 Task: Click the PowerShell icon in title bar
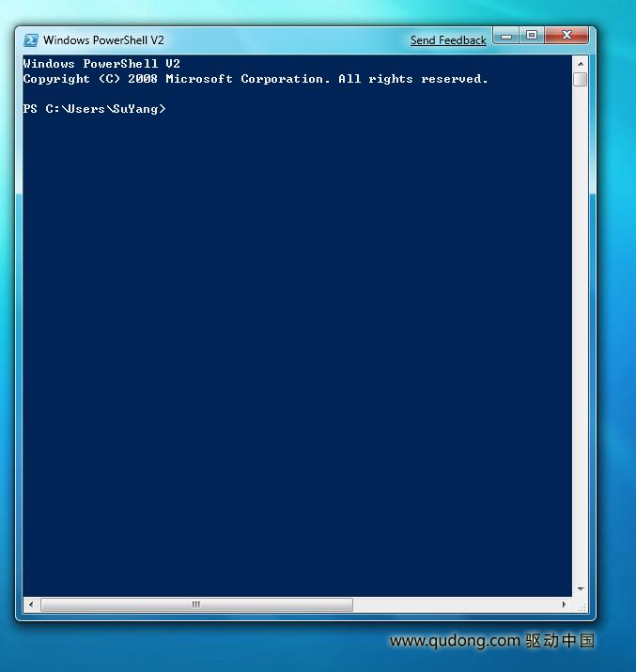[x=31, y=40]
